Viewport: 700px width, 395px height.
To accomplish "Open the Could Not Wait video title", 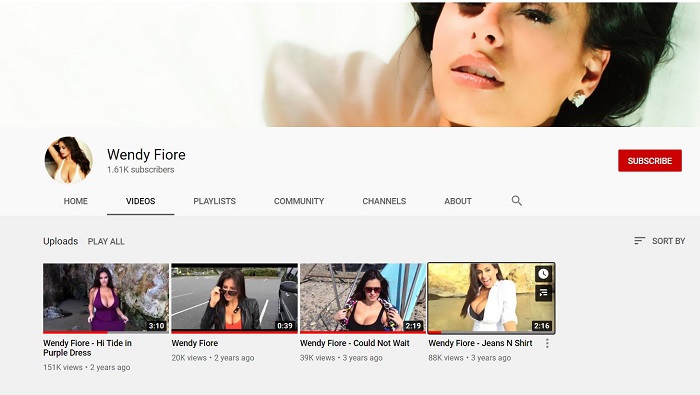I will [x=354, y=343].
